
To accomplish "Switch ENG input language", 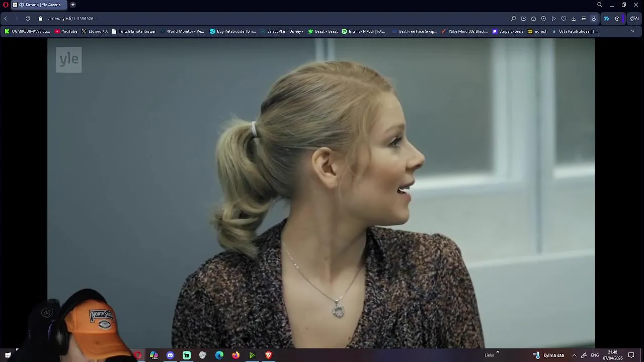I will 595,355.
